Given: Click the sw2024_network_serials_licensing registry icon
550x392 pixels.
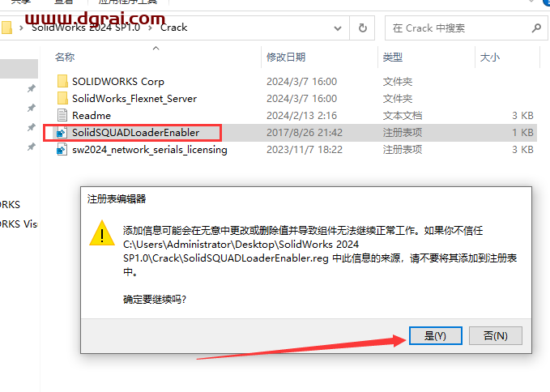Looking at the screenshot, I should tap(62, 150).
